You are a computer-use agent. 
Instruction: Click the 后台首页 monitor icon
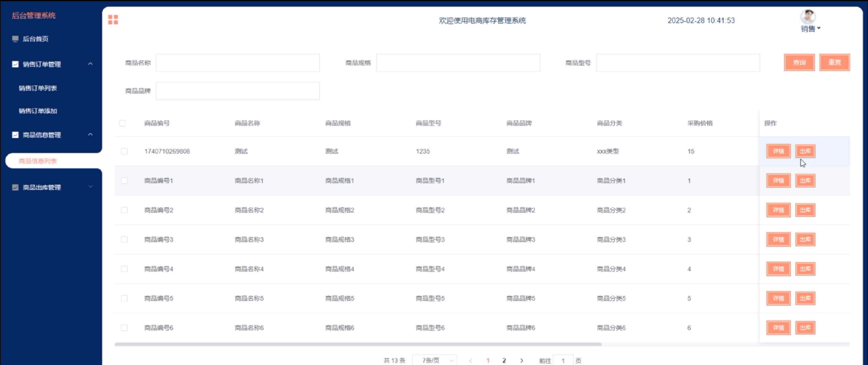coord(15,39)
